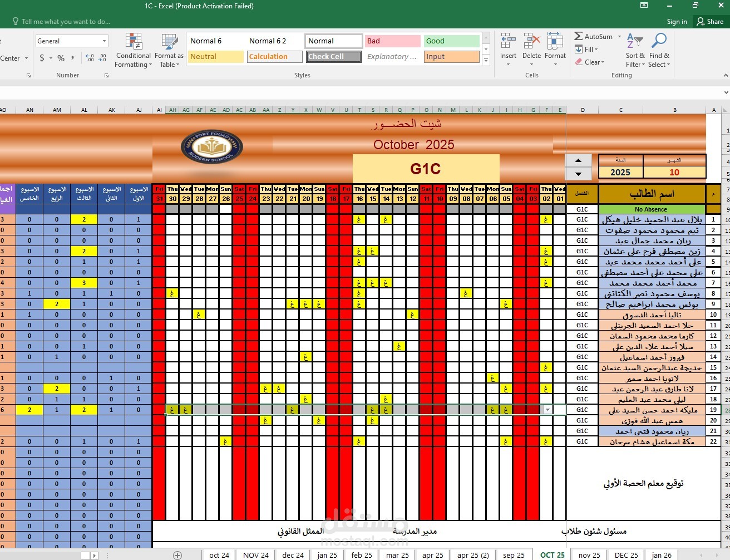
Task: Apply the Check Cell style
Action: click(333, 57)
